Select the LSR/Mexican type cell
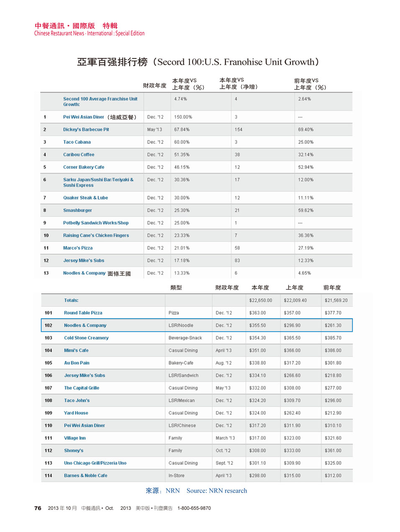 pyautogui.click(x=182, y=401)
